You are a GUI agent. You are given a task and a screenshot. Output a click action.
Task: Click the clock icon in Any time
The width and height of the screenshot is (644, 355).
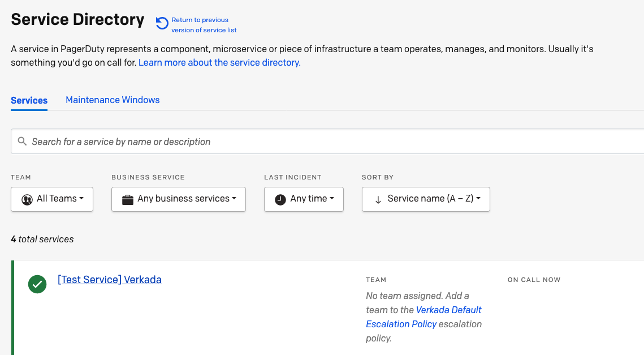click(280, 199)
